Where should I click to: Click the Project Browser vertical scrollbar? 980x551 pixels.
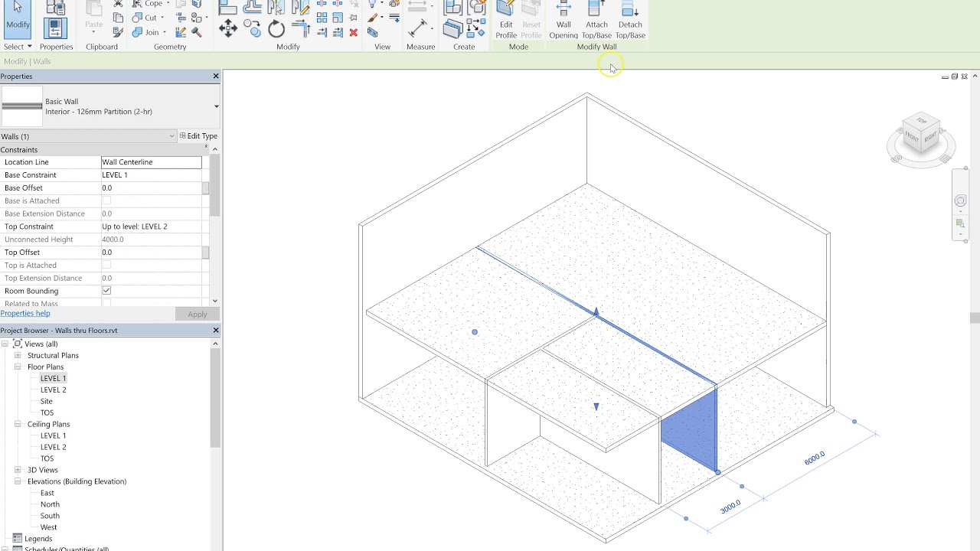(x=215, y=398)
